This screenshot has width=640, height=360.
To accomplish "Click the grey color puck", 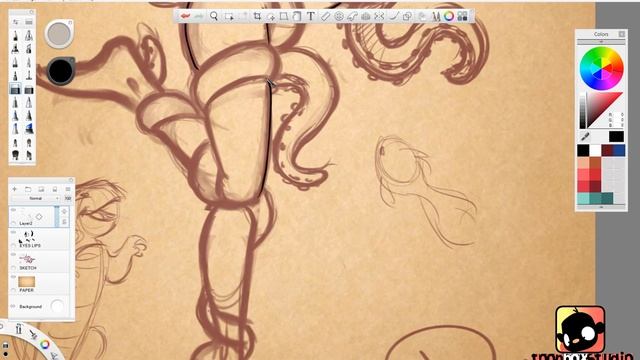I will 59,34.
